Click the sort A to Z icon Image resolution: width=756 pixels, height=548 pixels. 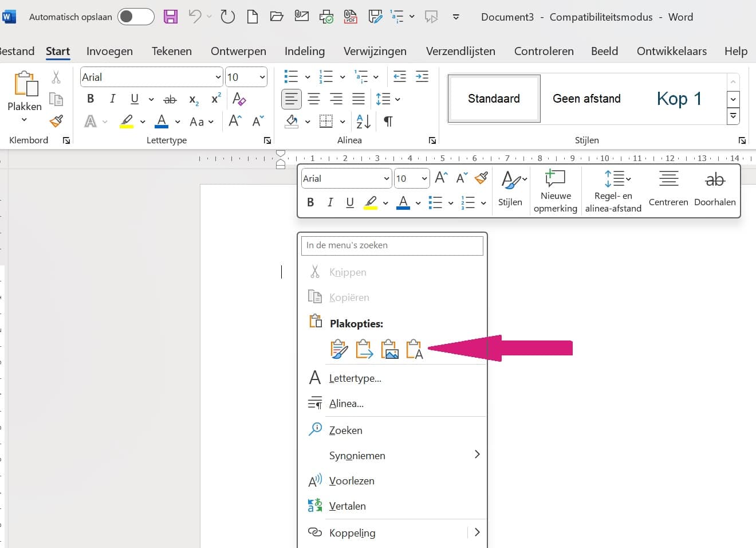[363, 122]
